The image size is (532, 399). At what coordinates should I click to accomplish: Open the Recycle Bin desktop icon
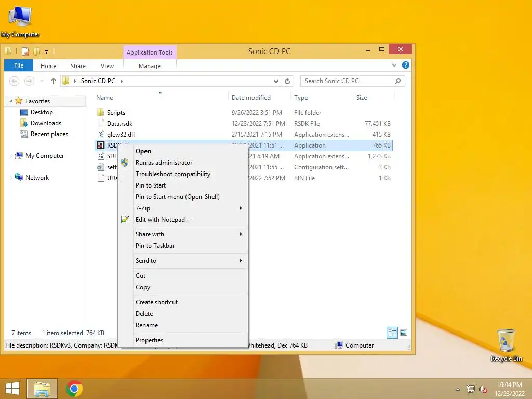click(x=506, y=345)
